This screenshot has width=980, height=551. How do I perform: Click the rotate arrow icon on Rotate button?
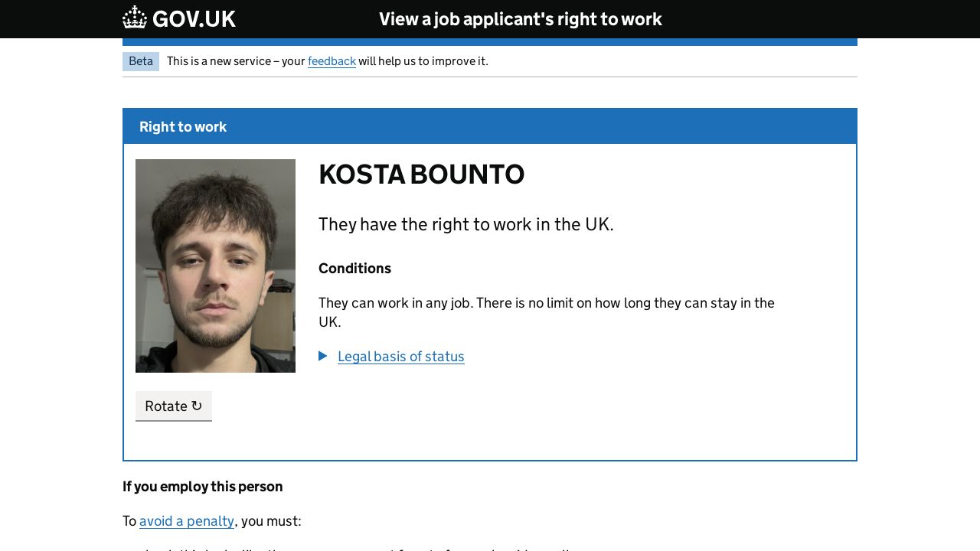(x=197, y=406)
